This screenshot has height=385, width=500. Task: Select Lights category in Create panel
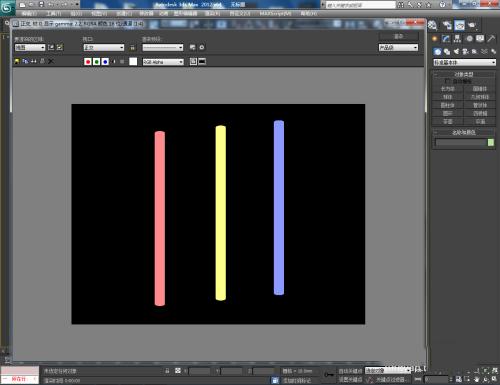(x=456, y=51)
